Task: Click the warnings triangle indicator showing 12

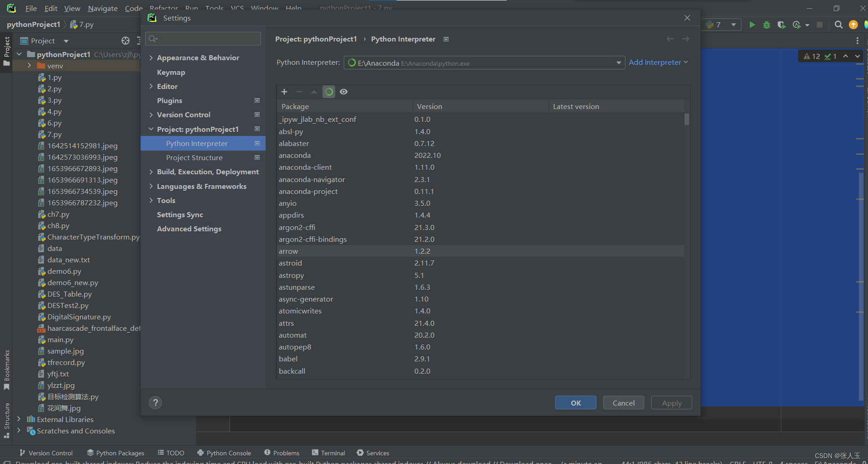Action: tap(811, 56)
